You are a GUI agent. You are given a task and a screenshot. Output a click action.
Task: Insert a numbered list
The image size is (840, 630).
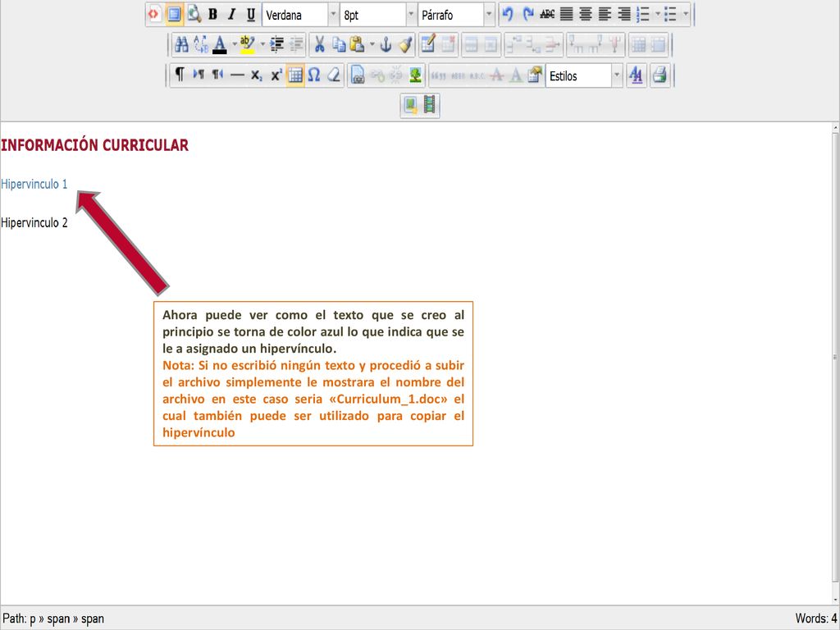click(x=643, y=15)
